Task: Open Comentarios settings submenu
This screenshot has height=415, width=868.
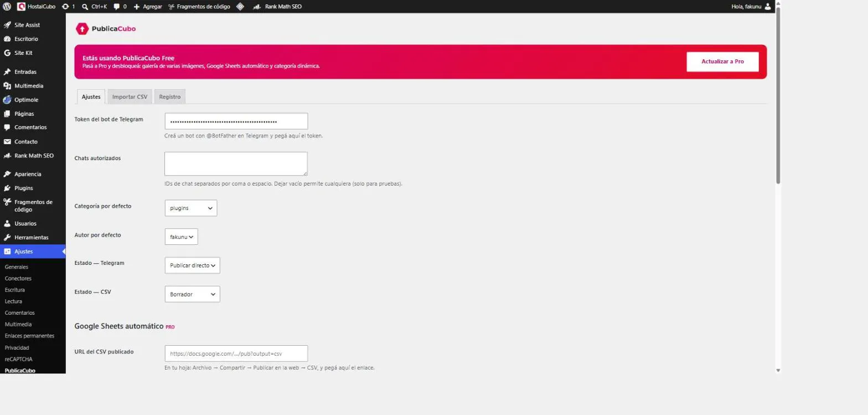Action: coord(20,313)
